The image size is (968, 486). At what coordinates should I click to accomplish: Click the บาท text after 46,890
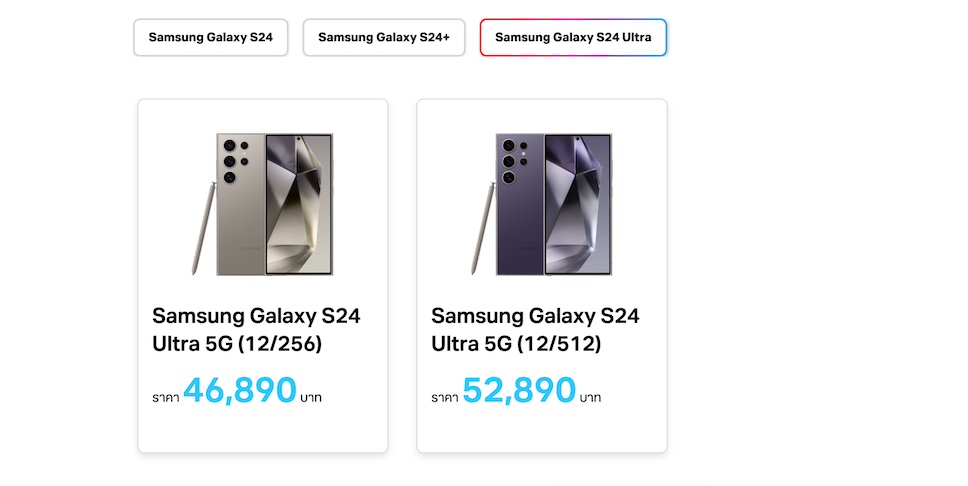click(311, 398)
